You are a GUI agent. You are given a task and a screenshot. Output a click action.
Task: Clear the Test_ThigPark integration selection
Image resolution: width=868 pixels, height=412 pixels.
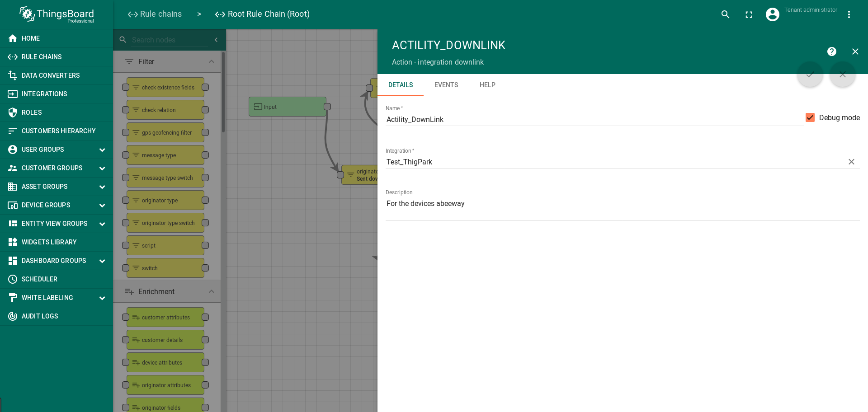[x=851, y=162]
